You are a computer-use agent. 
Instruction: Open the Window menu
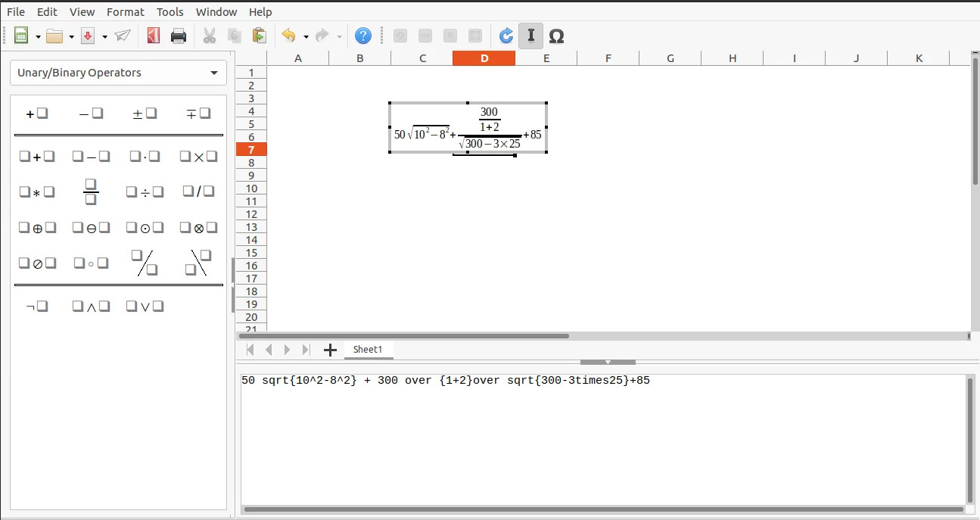(x=216, y=12)
